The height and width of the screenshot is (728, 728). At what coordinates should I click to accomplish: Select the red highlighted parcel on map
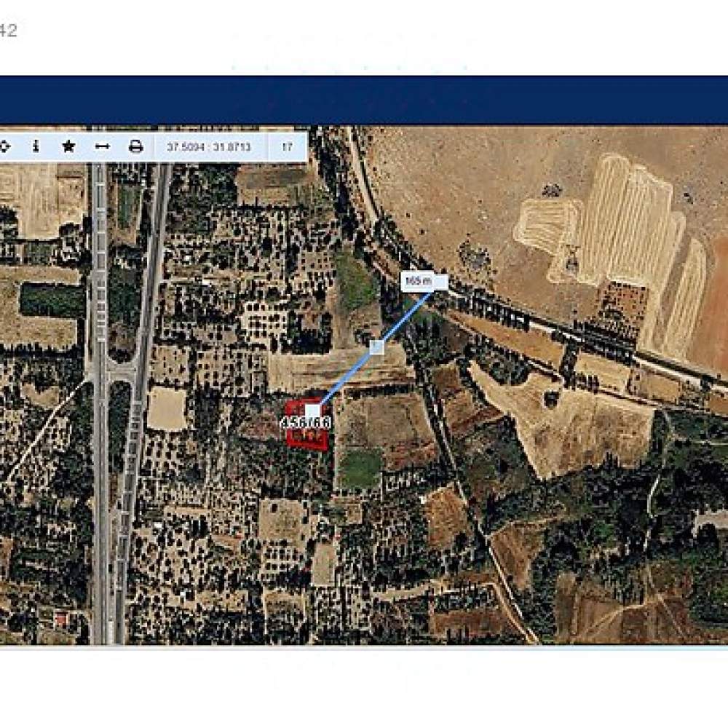[307, 424]
